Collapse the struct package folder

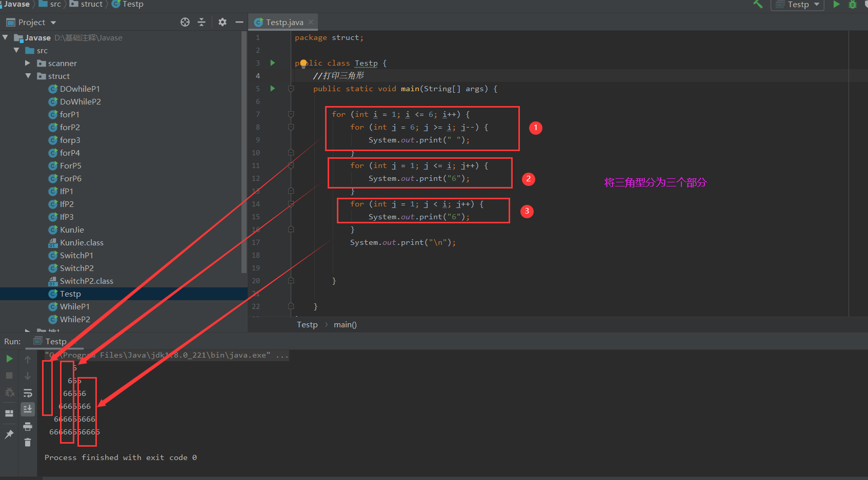28,76
